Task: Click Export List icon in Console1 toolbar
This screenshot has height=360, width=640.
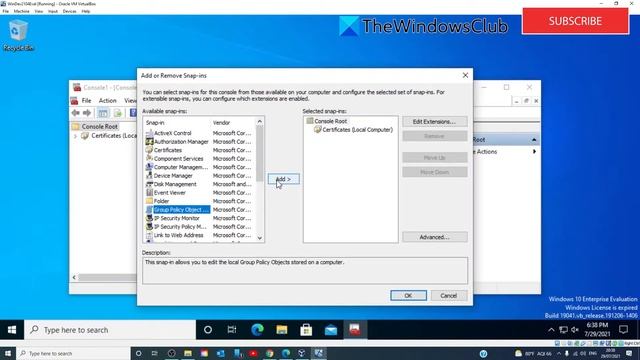Action: pos(118,113)
